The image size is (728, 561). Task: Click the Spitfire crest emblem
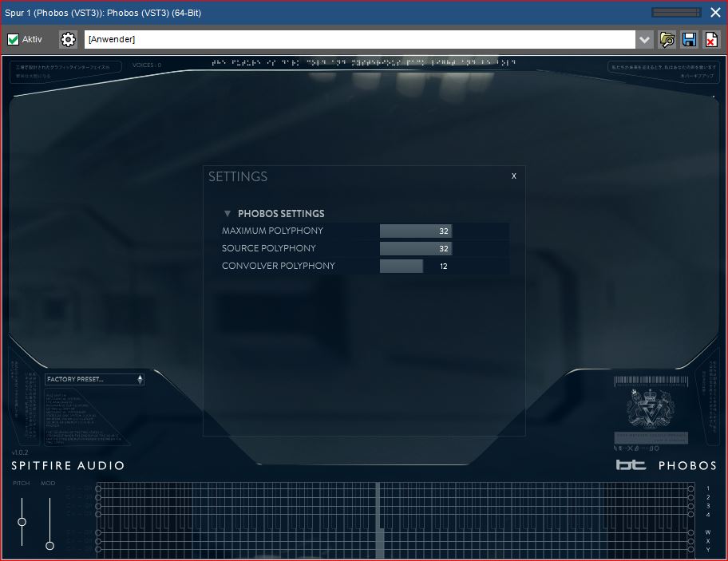click(x=650, y=409)
